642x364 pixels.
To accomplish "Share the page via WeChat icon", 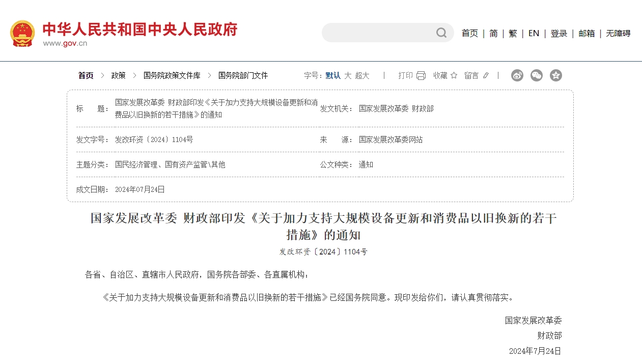I will pos(537,75).
